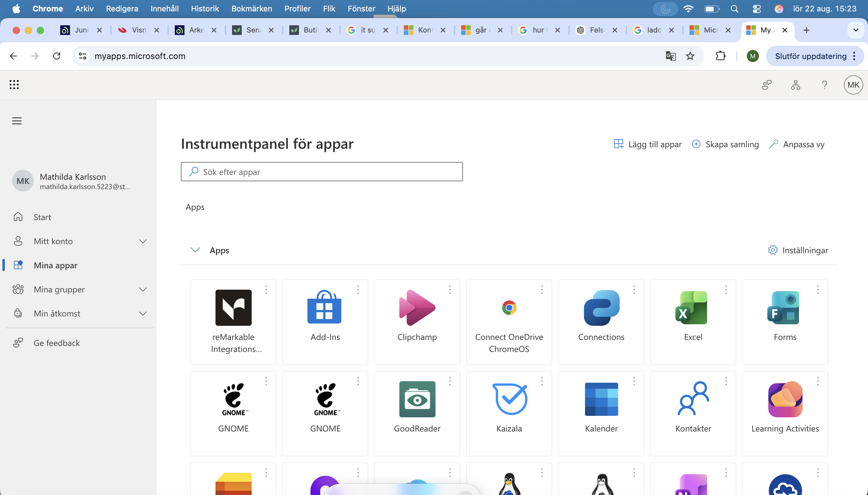Collapse the Apps collection chevron
Screen dimensions: 868x495
tap(195, 250)
